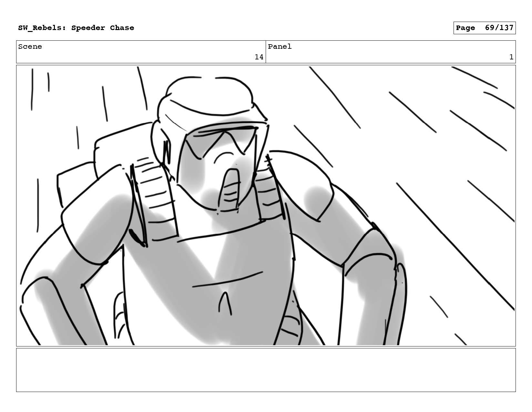Click the 'Panel' label
The width and height of the screenshot is (532, 412).
[x=280, y=46]
